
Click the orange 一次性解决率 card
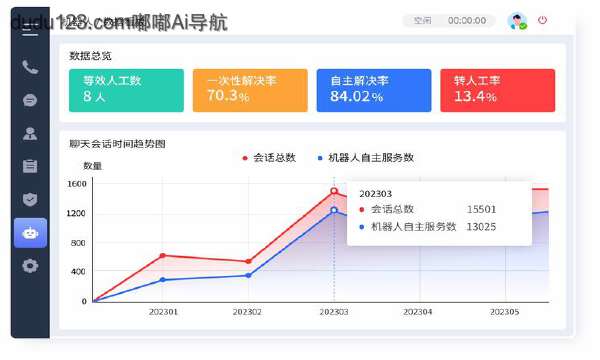coord(250,90)
